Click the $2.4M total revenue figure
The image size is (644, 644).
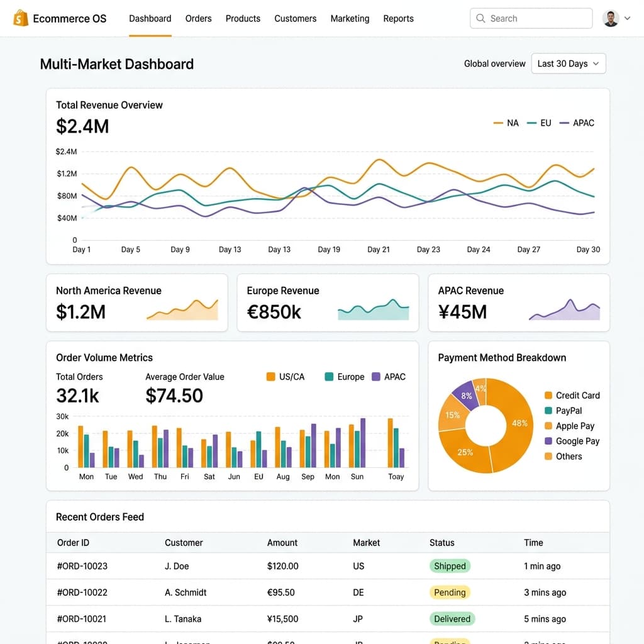pos(82,126)
